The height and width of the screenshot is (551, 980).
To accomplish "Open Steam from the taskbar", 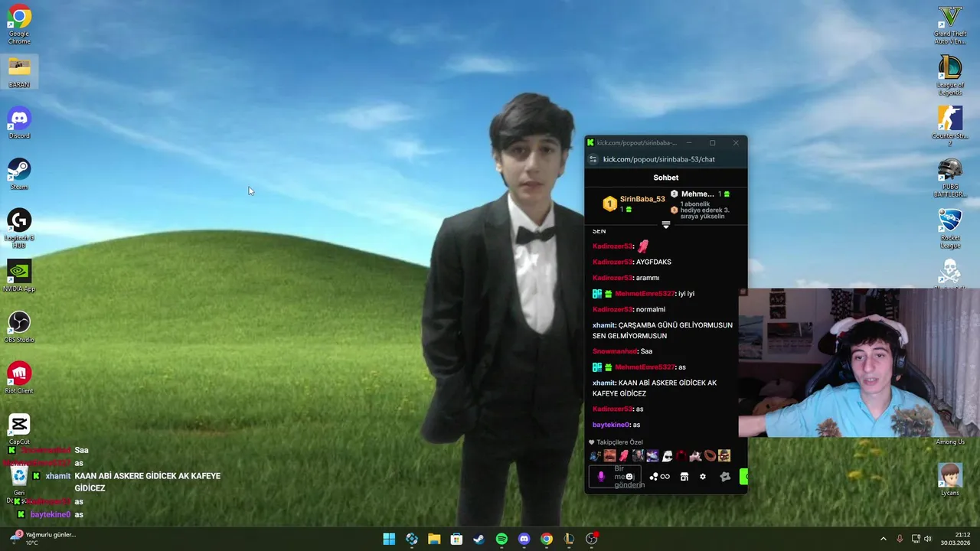I will tap(479, 539).
